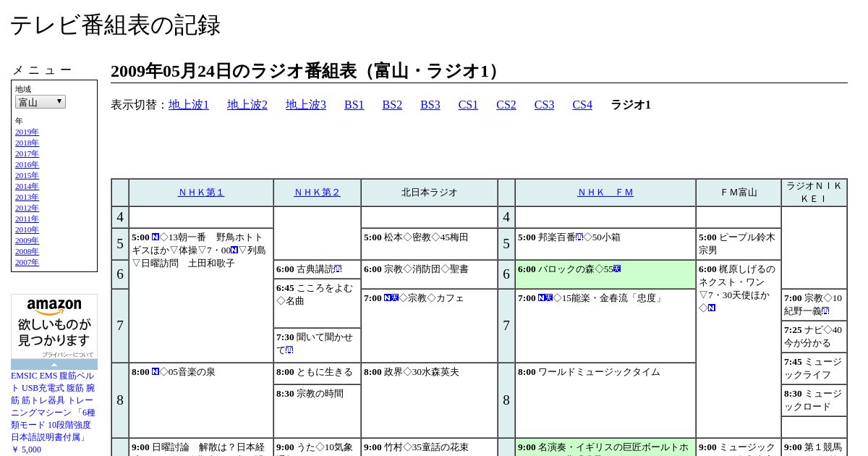
Task: Open the 2016年 archive link
Action: click(27, 164)
